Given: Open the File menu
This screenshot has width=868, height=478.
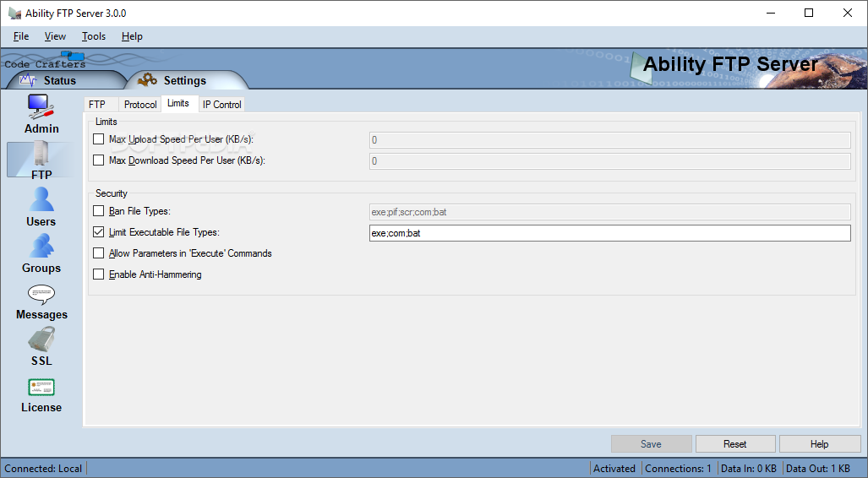Looking at the screenshot, I should (x=21, y=36).
